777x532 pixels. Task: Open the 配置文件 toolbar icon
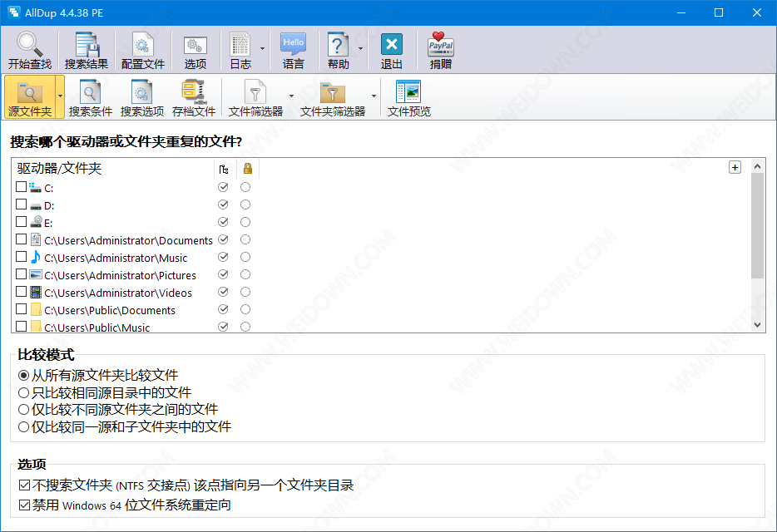(142, 45)
